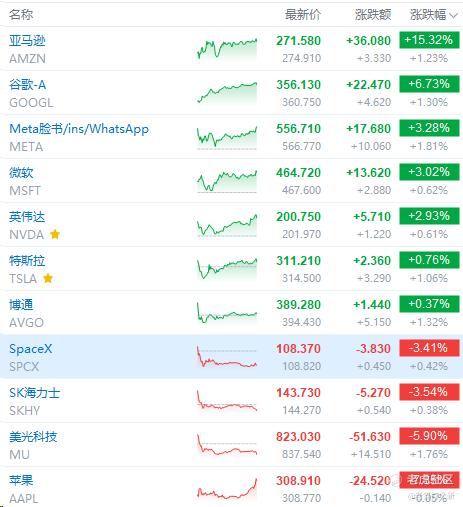Open the 亚马逊 stock link
The image size is (463, 507).
pyautogui.click(x=27, y=41)
